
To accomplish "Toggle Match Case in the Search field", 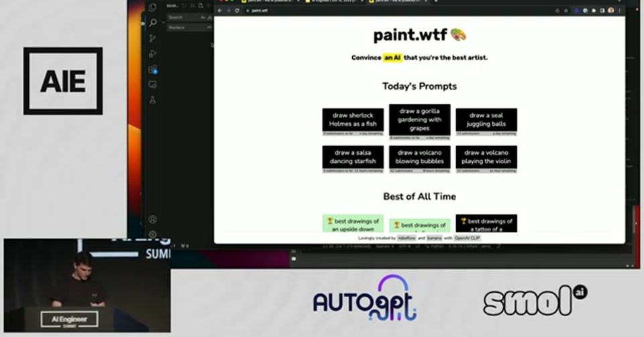I will click(x=203, y=17).
